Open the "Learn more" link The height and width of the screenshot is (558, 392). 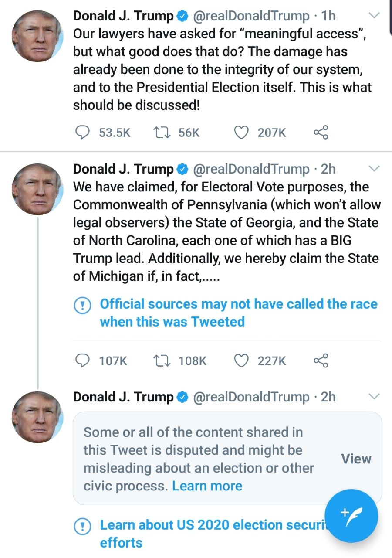[x=207, y=486]
